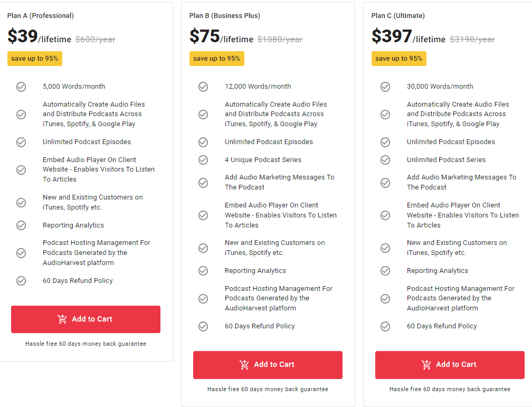Click the checkmark beside "4 Unique Podcast Series"
The height and width of the screenshot is (407, 532).
point(203,159)
